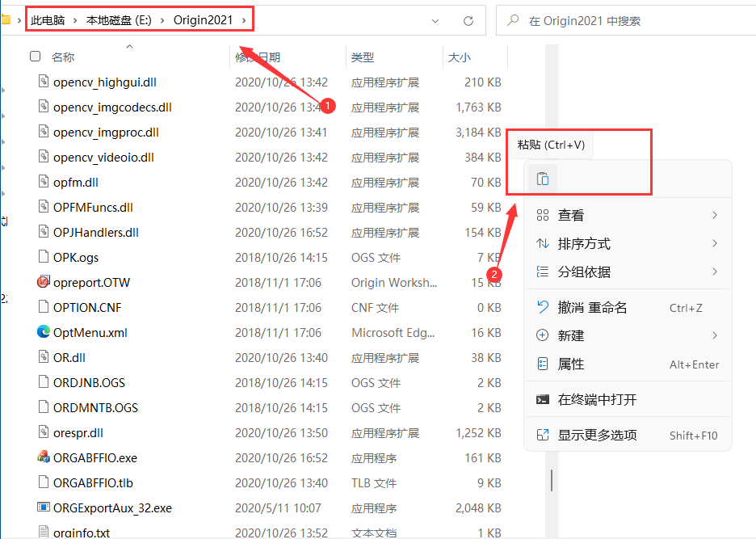Select the OR.dll file icon

tap(44, 356)
